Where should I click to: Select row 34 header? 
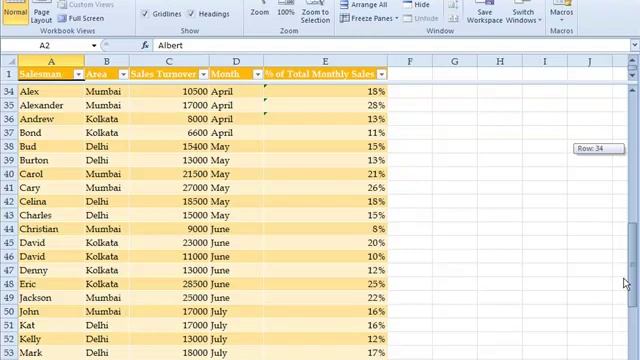pyautogui.click(x=9, y=91)
